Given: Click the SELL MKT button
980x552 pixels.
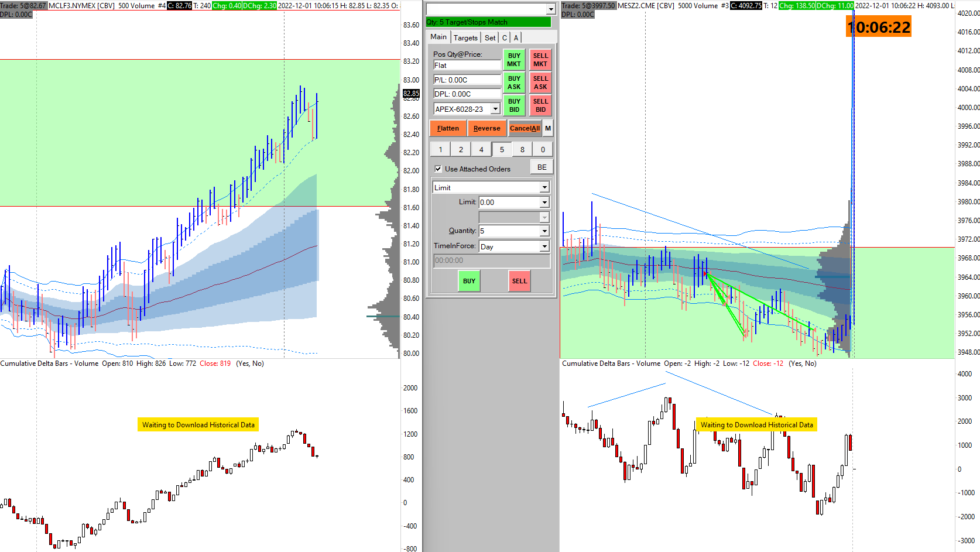Looking at the screenshot, I should 540,60.
